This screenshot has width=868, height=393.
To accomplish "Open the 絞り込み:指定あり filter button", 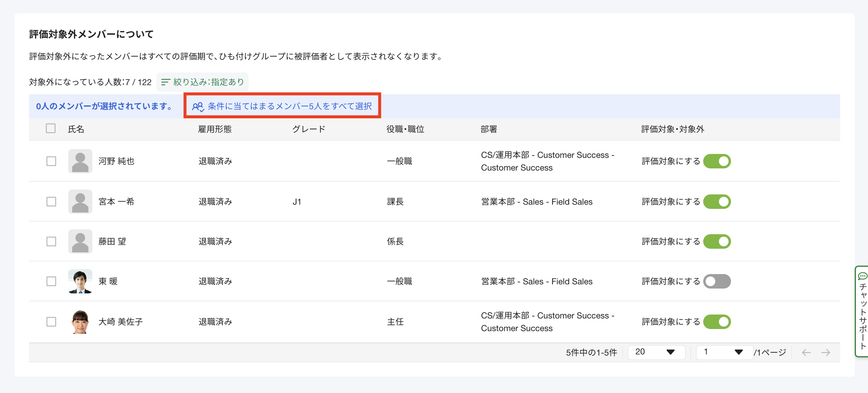I will click(x=203, y=82).
